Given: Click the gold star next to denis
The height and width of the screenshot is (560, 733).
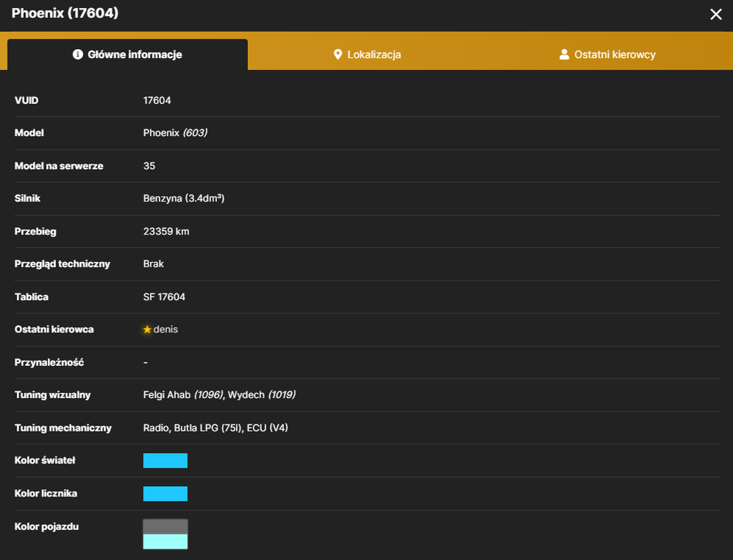Looking at the screenshot, I should (147, 329).
